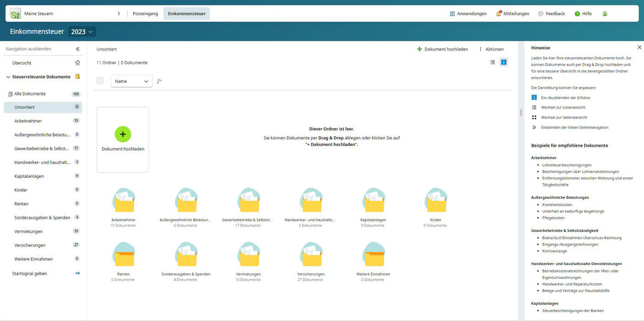Screen dimensions: 644x321
Task: Toggle the blue infobox icon
Action: (504, 63)
